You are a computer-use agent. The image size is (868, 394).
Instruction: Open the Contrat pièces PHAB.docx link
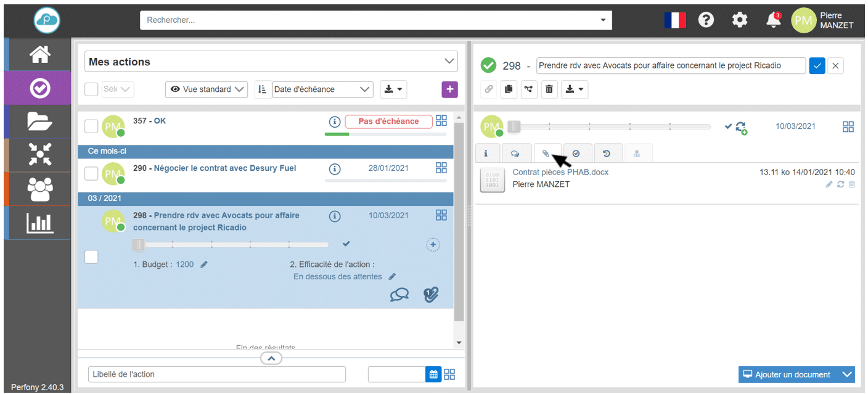[x=560, y=173]
